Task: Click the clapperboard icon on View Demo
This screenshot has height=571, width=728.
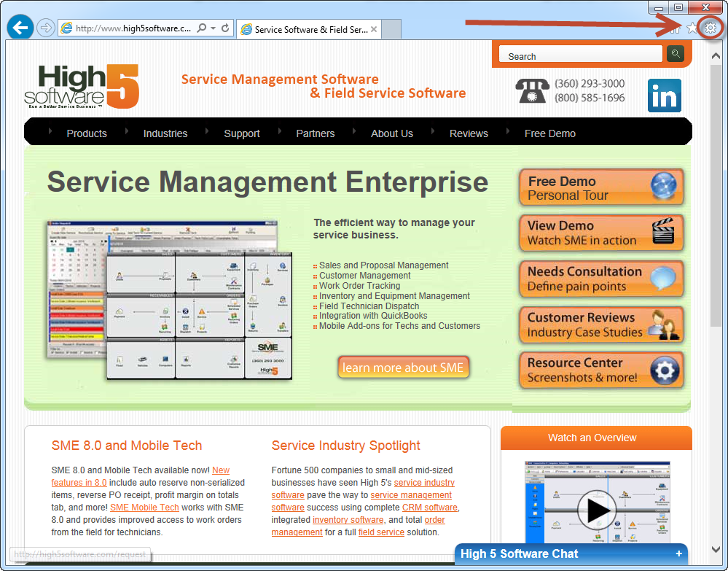Action: tap(663, 231)
